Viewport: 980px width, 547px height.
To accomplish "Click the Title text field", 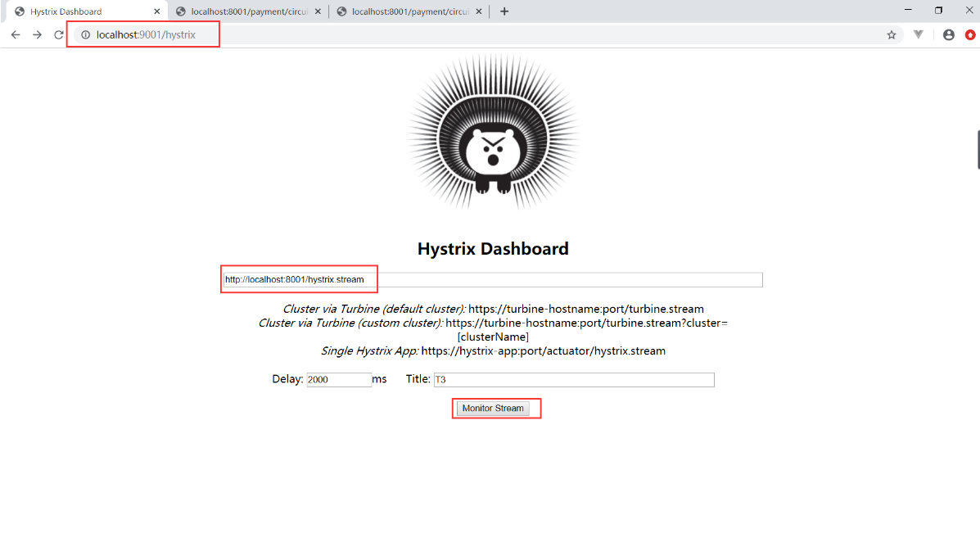I will pos(573,380).
